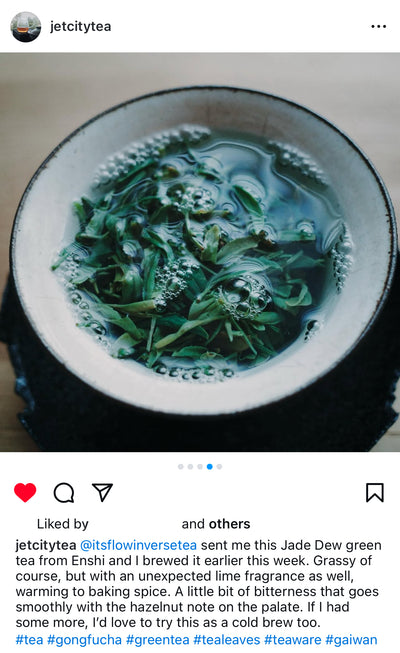Open jetcitytea username in header
Screen dimensions: 400x653
click(x=80, y=27)
